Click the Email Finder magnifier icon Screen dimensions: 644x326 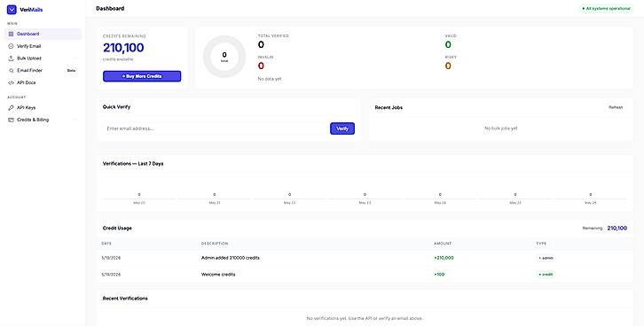(x=12, y=71)
